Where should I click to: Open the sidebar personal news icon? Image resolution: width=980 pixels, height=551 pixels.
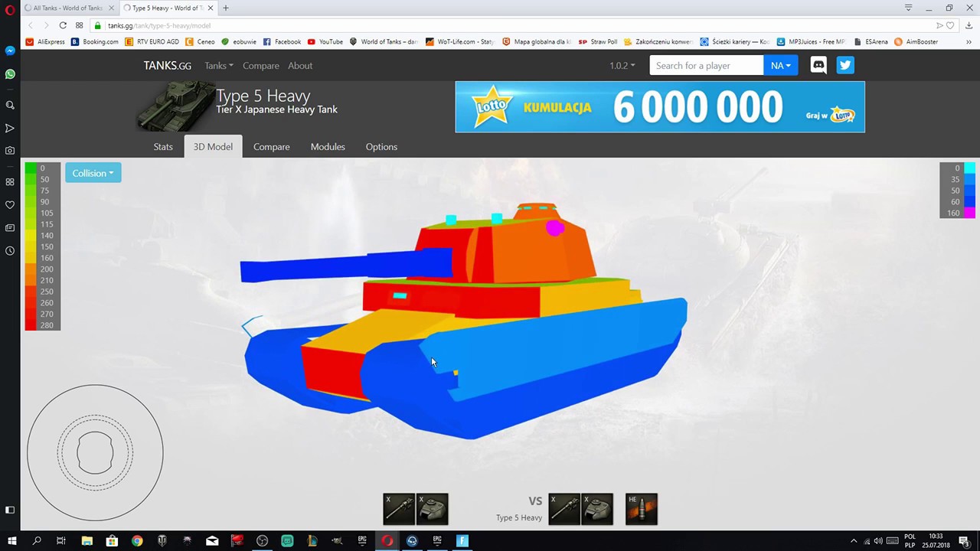click(10, 228)
